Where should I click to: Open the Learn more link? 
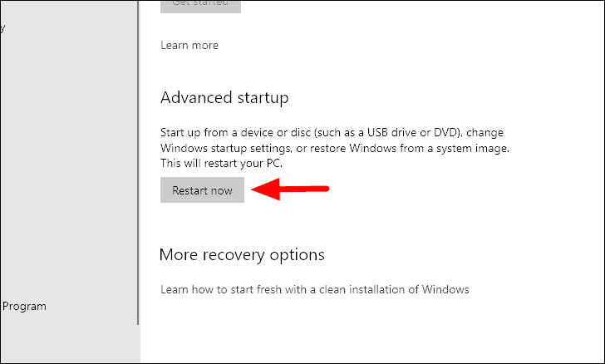point(189,45)
